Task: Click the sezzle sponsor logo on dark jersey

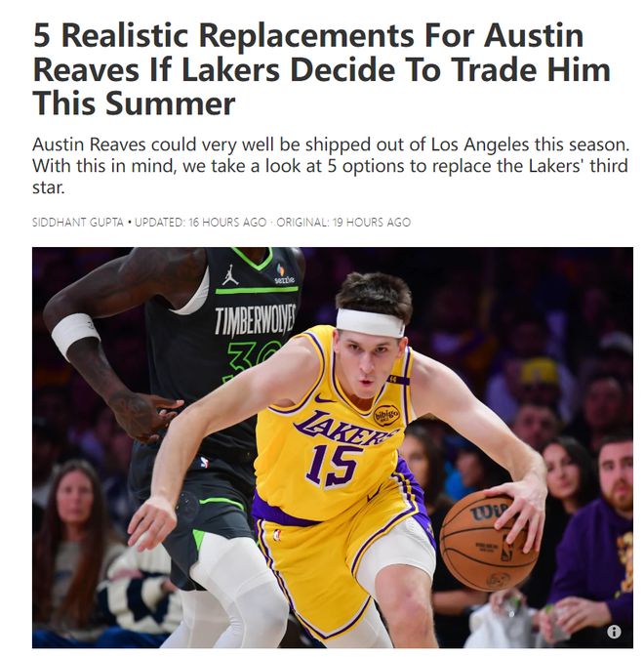Action: (x=284, y=274)
